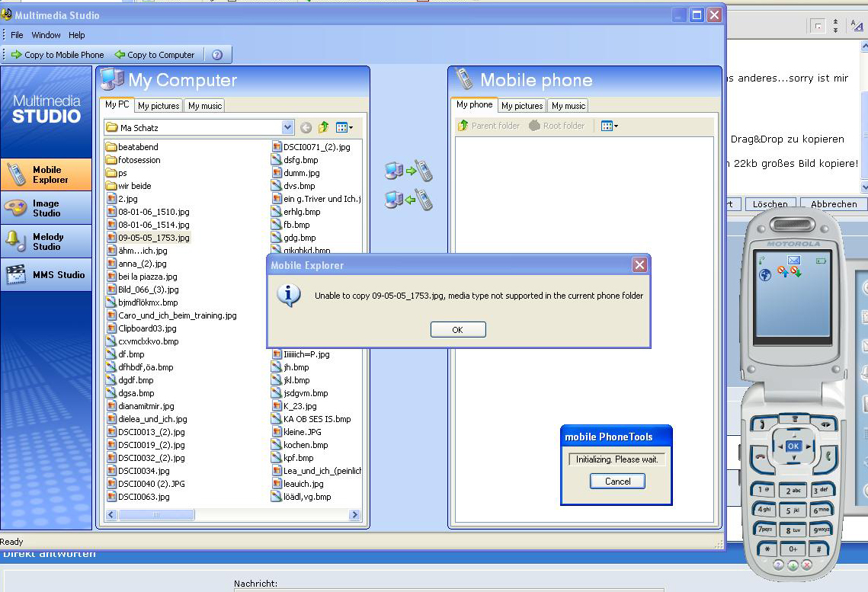Click the Ready text in the status bar
868x592 pixels.
[11, 542]
